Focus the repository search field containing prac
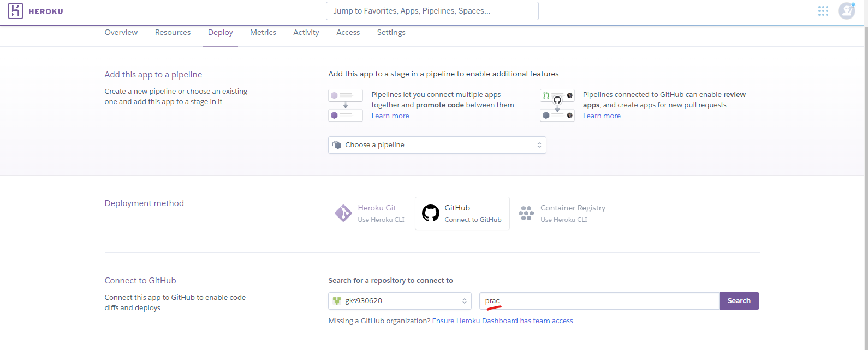 [x=599, y=301]
